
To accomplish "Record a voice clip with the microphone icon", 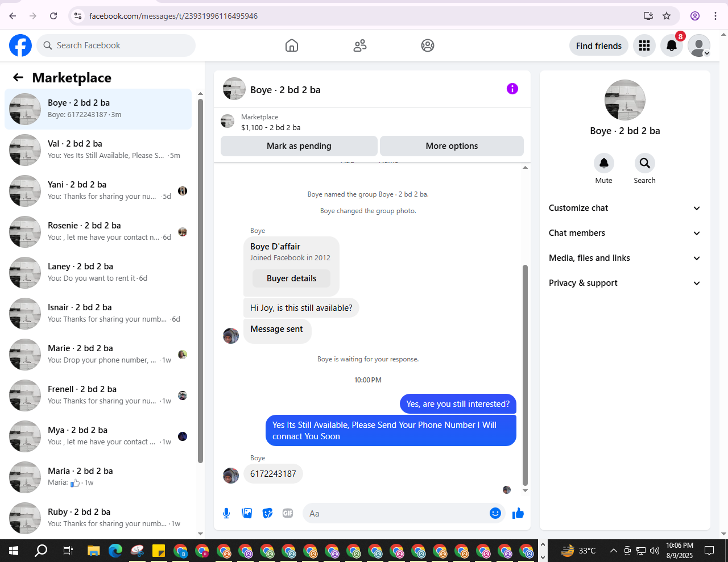I will [x=226, y=514].
